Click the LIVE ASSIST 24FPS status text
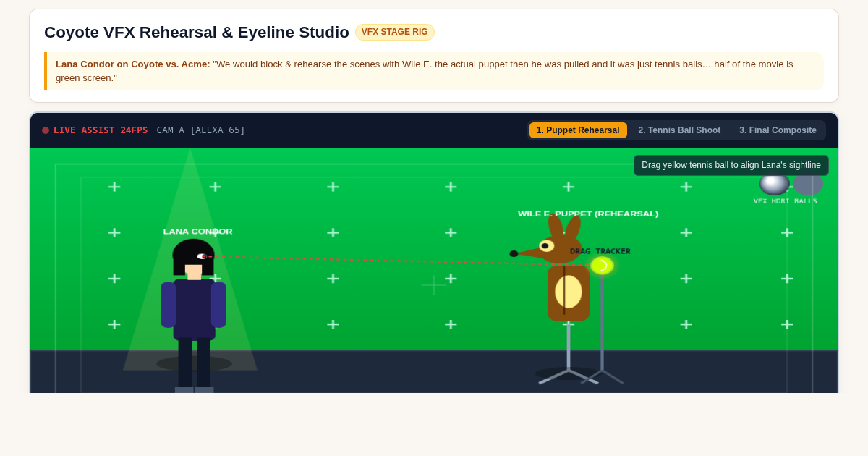Screen dimensions: 868x456 pos(101,130)
